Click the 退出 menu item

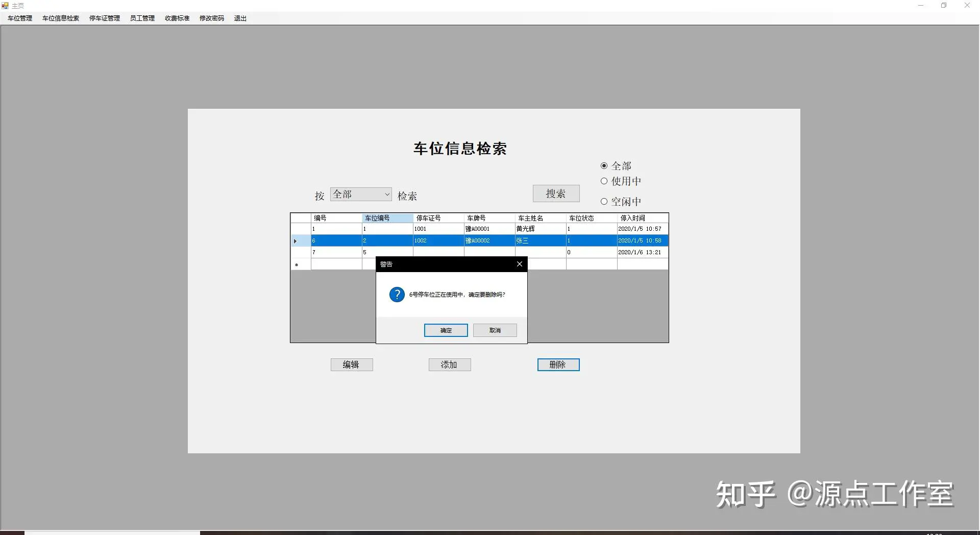pos(240,18)
